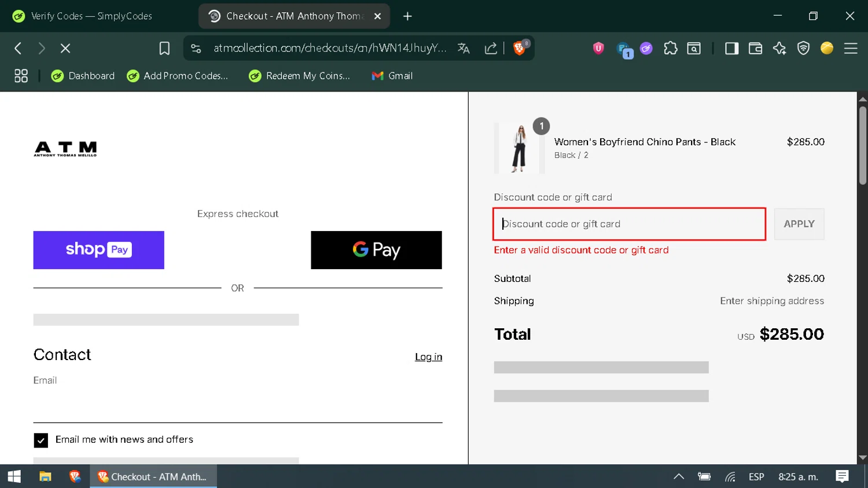Open the purple round extension icon
Viewport: 868px width, 488px height.
tap(646, 49)
